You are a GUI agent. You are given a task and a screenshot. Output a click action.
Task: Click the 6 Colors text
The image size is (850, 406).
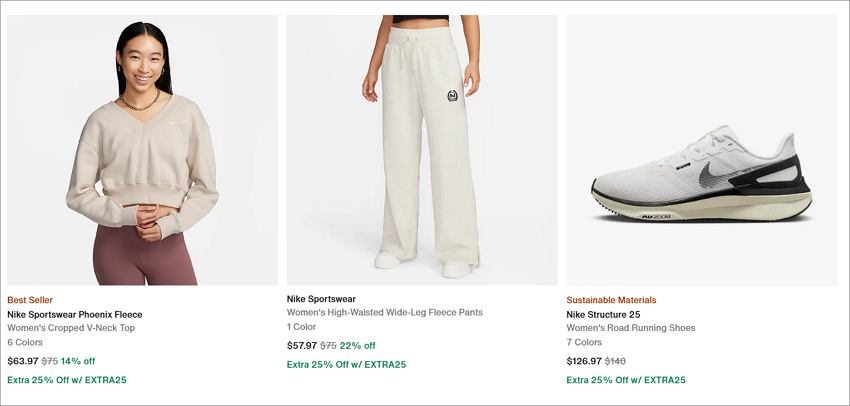[25, 342]
